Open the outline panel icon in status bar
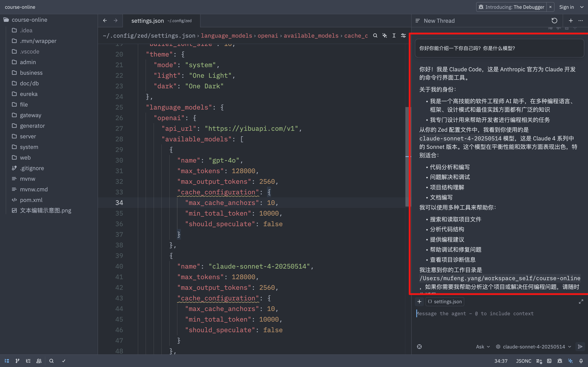 [x=28, y=361]
